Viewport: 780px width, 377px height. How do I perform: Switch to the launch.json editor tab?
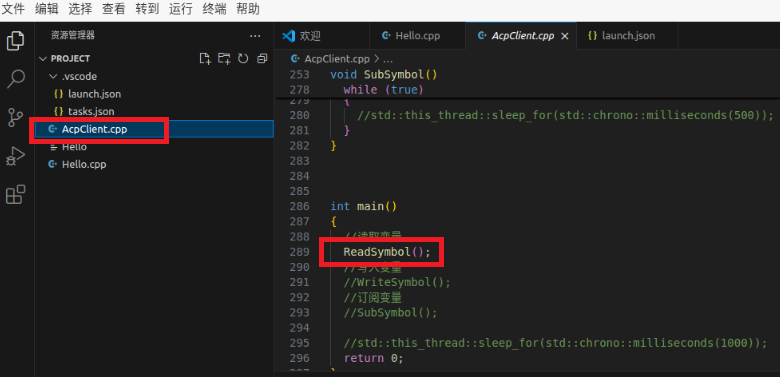tap(628, 36)
